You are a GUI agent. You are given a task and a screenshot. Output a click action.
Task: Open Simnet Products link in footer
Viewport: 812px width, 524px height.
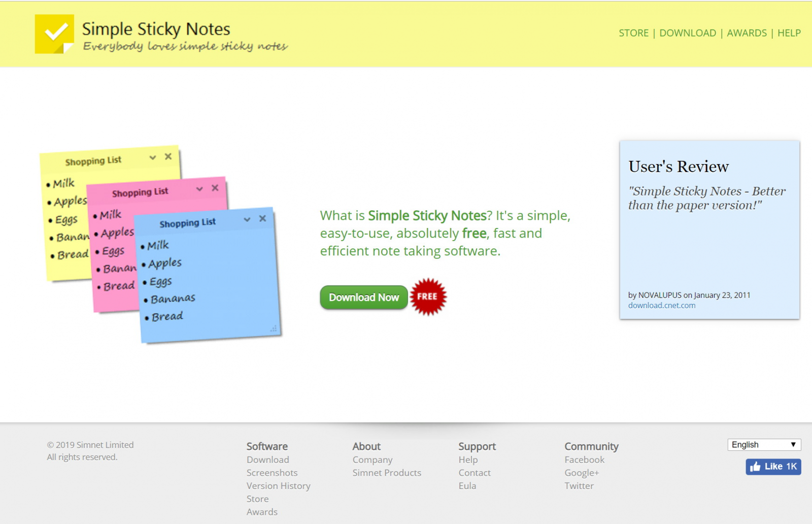click(x=387, y=473)
